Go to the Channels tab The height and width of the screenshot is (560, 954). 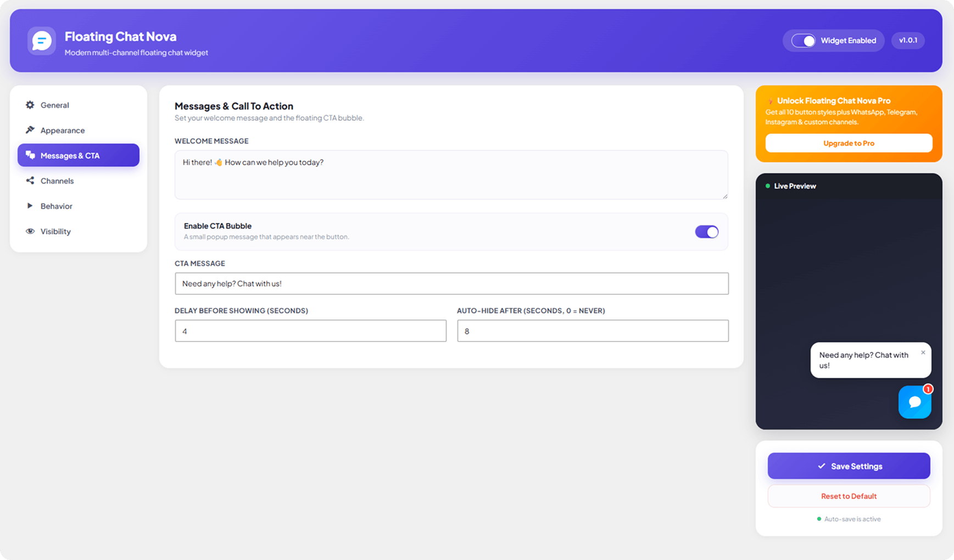(79, 181)
